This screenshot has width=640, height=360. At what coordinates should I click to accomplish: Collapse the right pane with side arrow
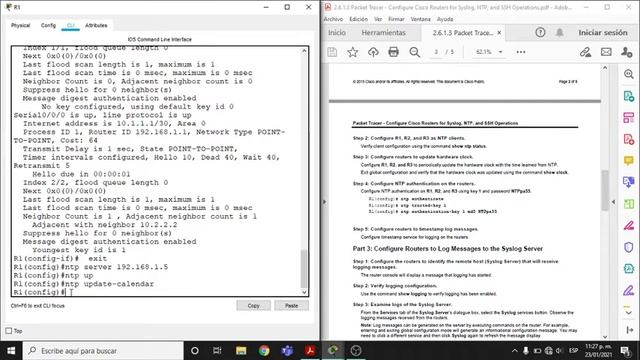pos(613,202)
